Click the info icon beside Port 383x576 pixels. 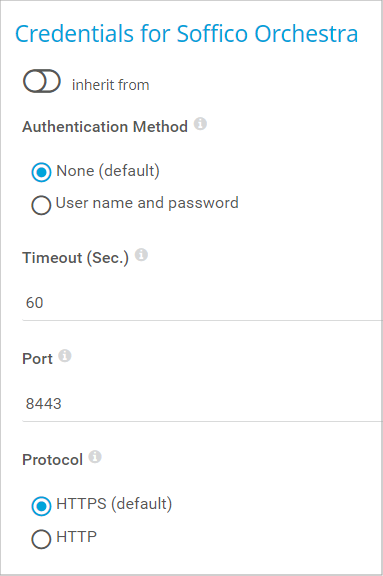click(x=65, y=356)
